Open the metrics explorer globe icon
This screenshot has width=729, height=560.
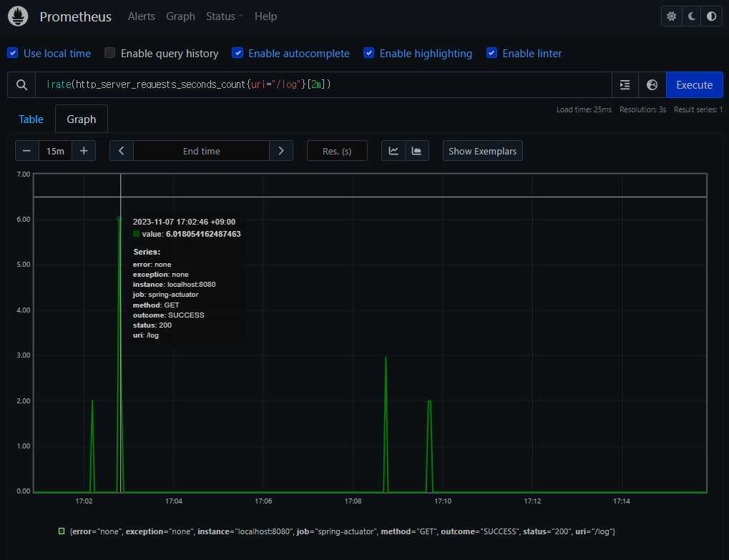click(652, 84)
